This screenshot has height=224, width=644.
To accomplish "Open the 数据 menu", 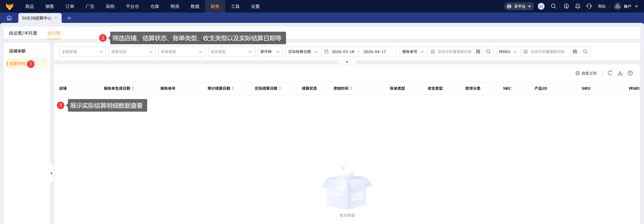I will pyautogui.click(x=195, y=6).
